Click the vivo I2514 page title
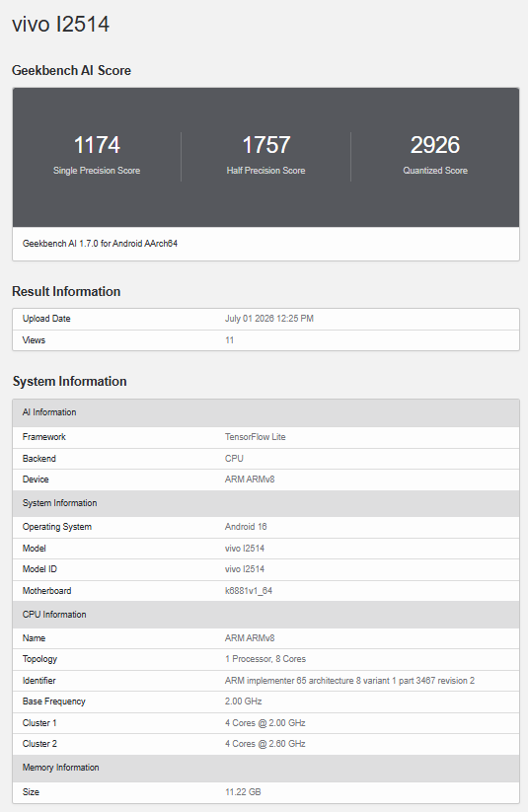528x812 pixels. point(60,25)
